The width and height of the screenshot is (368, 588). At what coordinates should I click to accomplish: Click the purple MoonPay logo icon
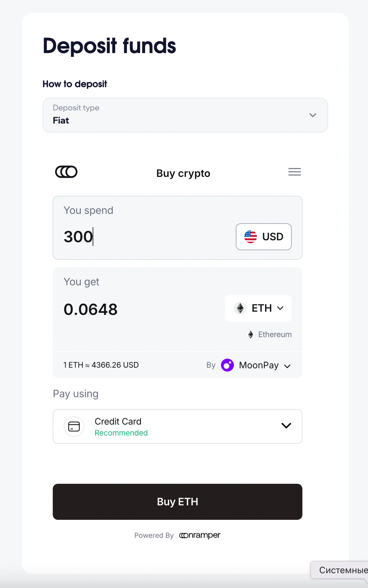click(227, 365)
